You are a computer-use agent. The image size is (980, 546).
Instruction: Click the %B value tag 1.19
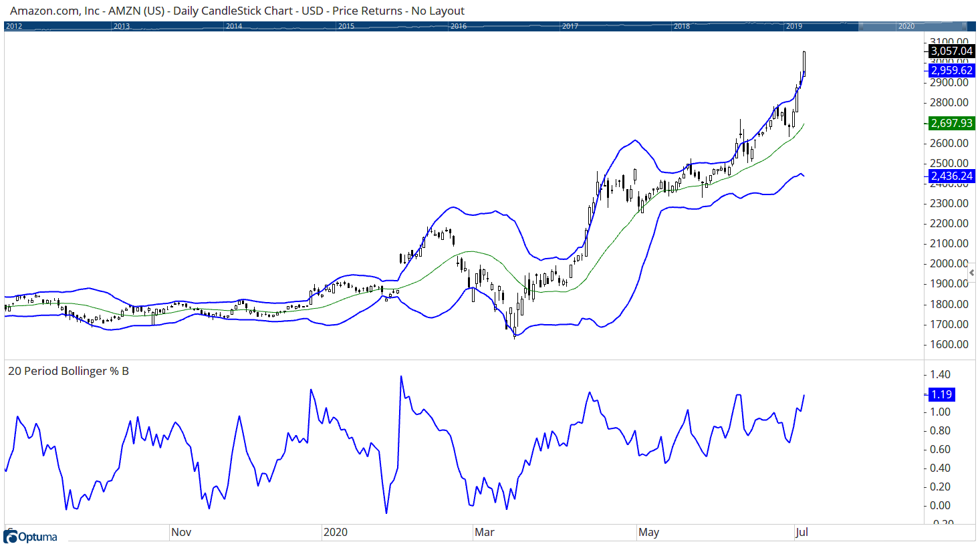pyautogui.click(x=941, y=394)
